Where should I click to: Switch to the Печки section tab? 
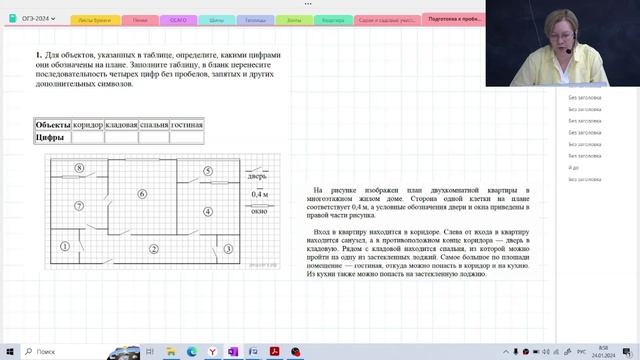[x=140, y=20]
